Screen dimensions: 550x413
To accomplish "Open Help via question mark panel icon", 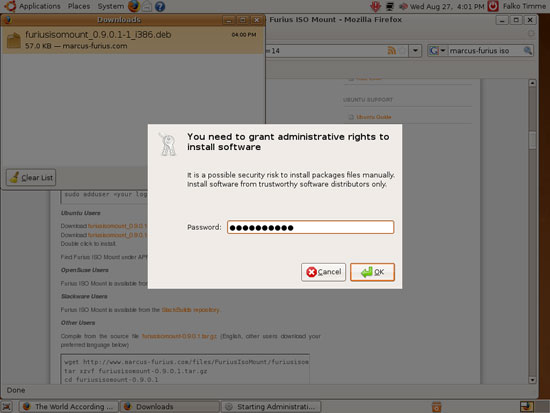I will pos(160,6).
